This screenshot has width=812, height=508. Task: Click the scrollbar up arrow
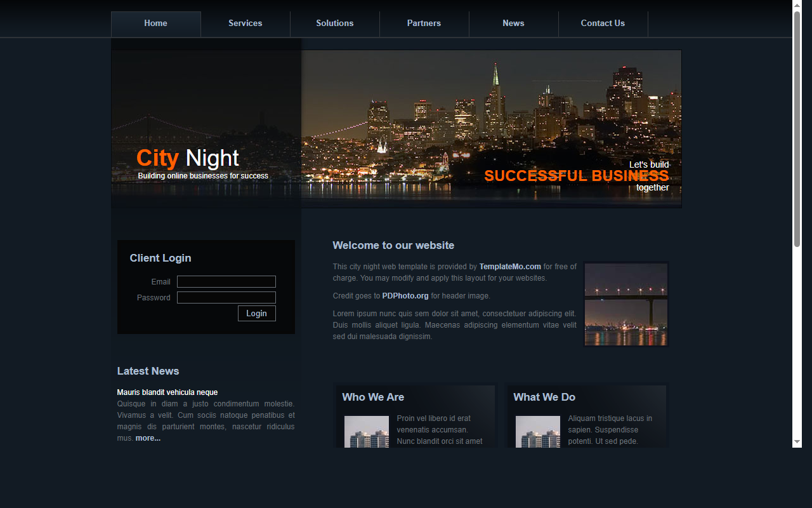(x=797, y=5)
